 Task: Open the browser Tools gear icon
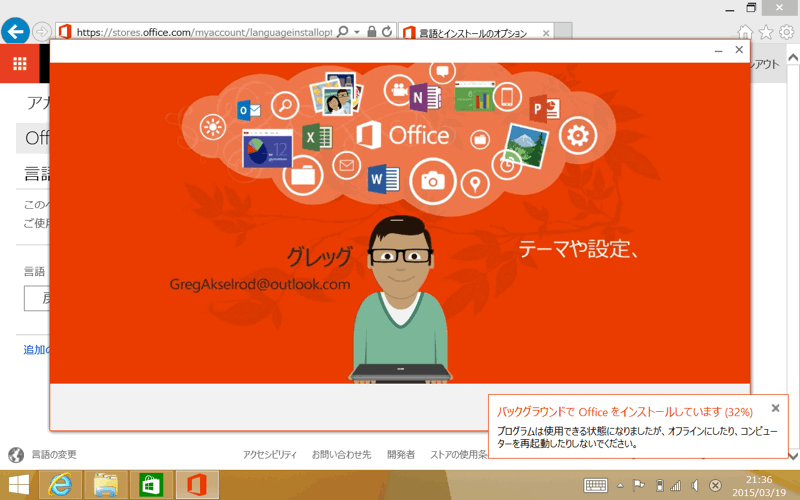(x=787, y=32)
